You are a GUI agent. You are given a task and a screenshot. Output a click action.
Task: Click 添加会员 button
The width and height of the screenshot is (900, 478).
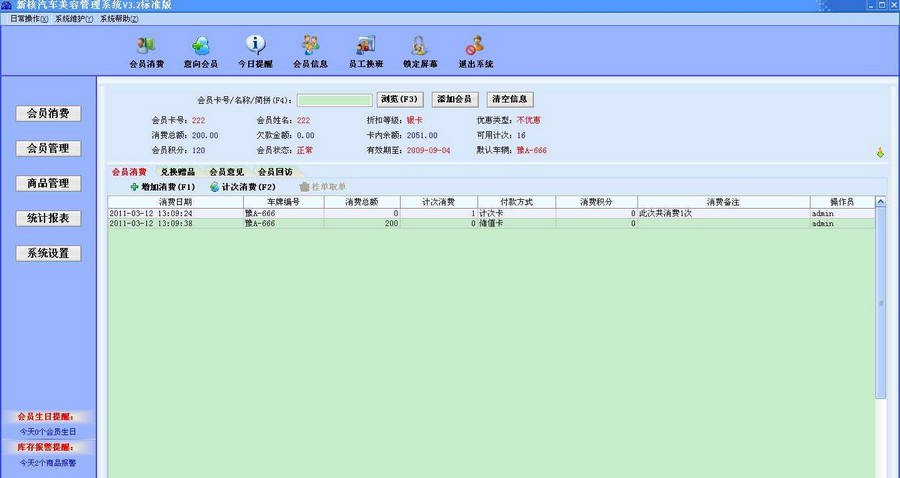click(x=455, y=99)
